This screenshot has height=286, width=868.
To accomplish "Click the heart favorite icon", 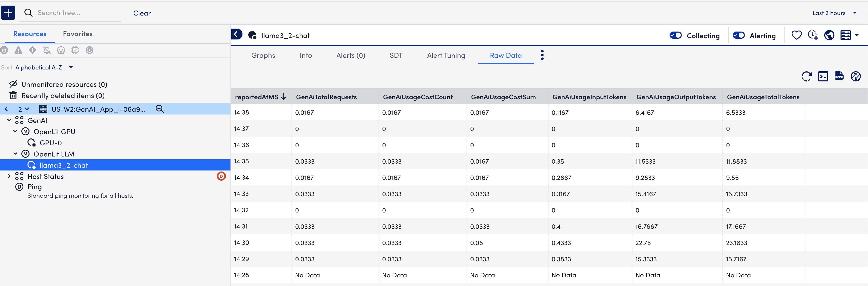I will click(x=796, y=35).
